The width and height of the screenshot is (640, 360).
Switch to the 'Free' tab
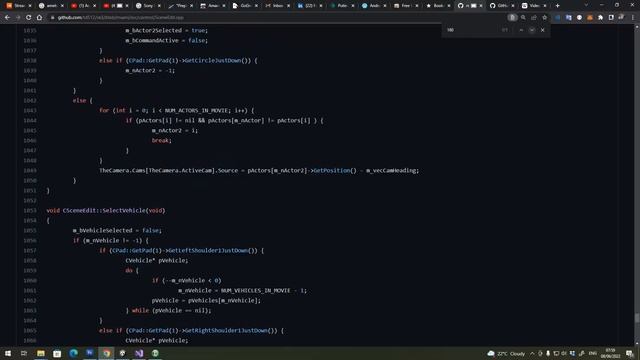(x=405, y=6)
